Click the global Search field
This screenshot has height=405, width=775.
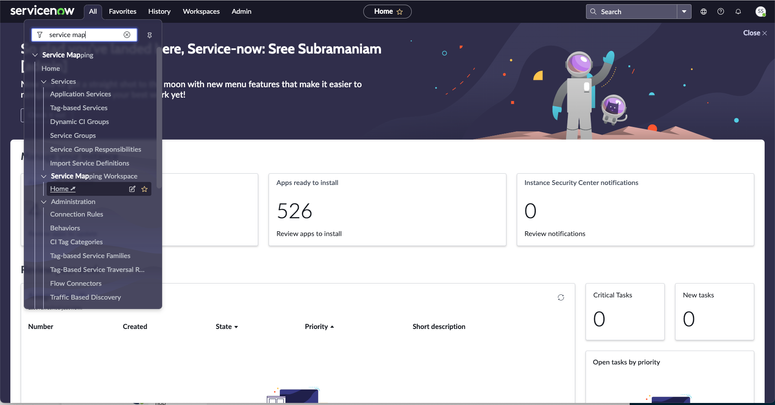(x=632, y=11)
